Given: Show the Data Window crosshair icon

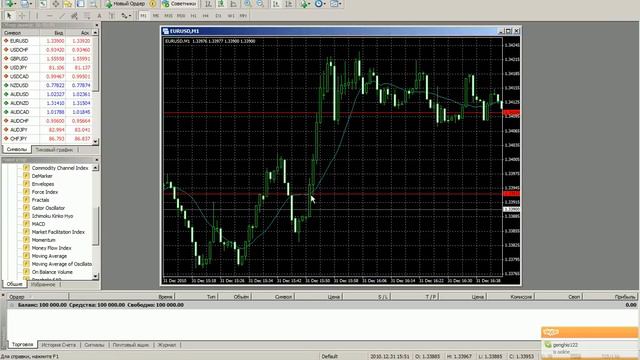Looking at the screenshot, I should pos(56,4).
